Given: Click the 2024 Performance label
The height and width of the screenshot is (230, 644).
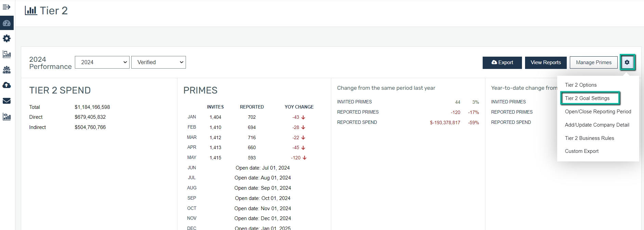Looking at the screenshot, I should pyautogui.click(x=51, y=63).
